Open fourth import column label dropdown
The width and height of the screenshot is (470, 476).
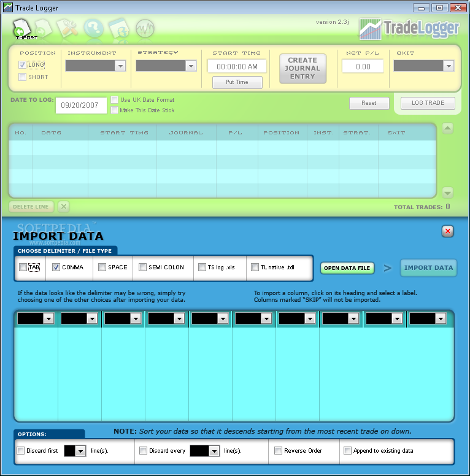click(x=166, y=319)
